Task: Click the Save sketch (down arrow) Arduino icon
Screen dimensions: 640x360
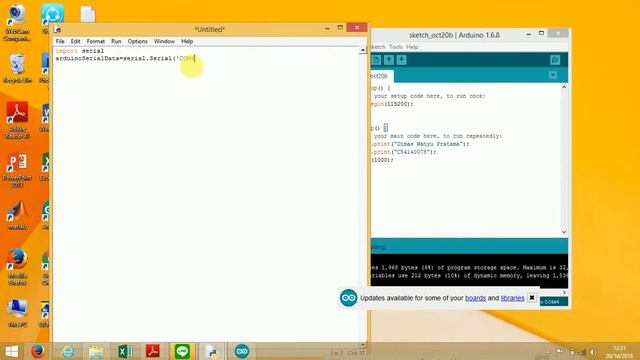Action: tap(401, 60)
